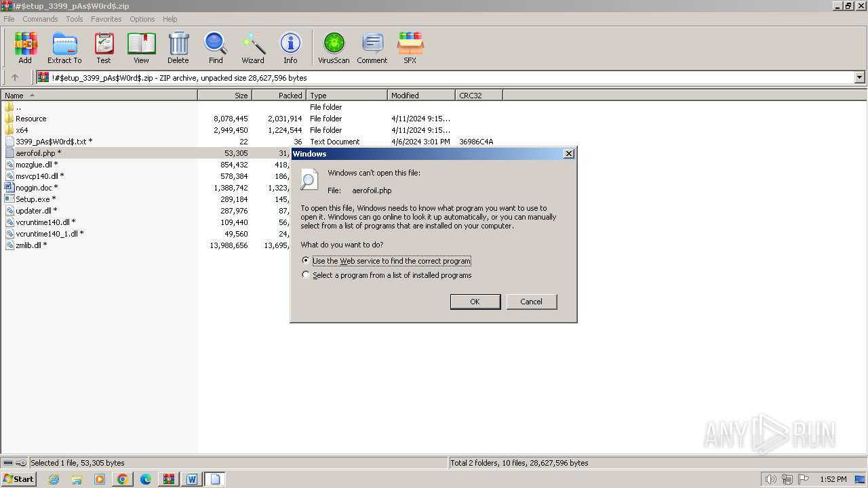Click the SFX toolbar icon

pyautogui.click(x=410, y=48)
